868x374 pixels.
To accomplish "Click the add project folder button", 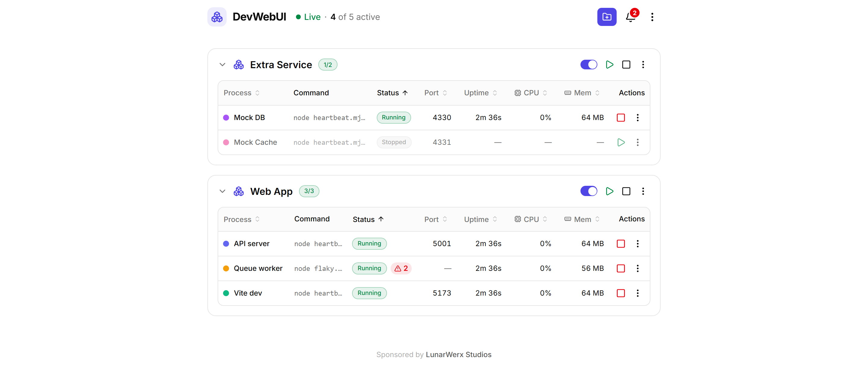I will pos(606,17).
